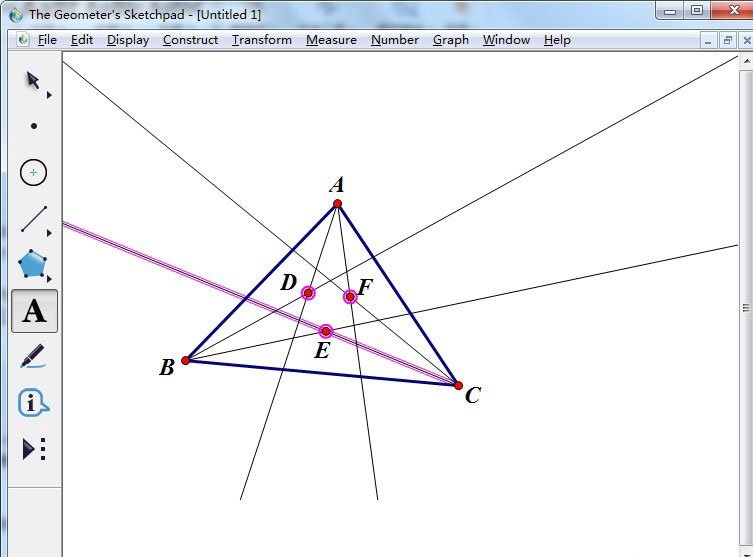The image size is (753, 557).
Task: Select the Straightedge segment tool
Action: 34,219
